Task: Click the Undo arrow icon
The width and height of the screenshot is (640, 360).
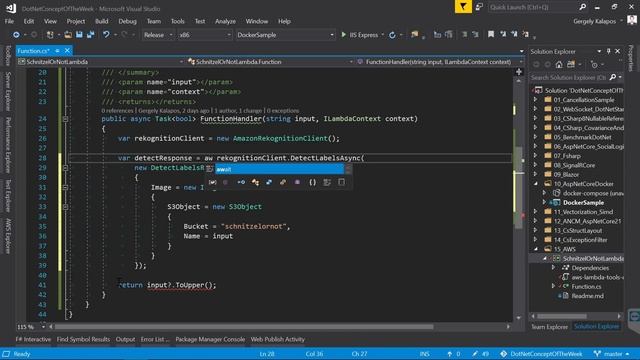Action: coord(106,35)
